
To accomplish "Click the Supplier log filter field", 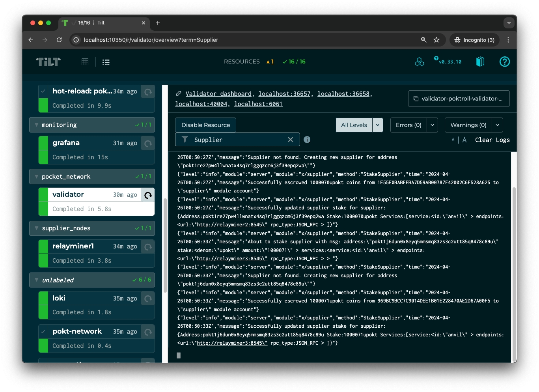I will point(237,140).
